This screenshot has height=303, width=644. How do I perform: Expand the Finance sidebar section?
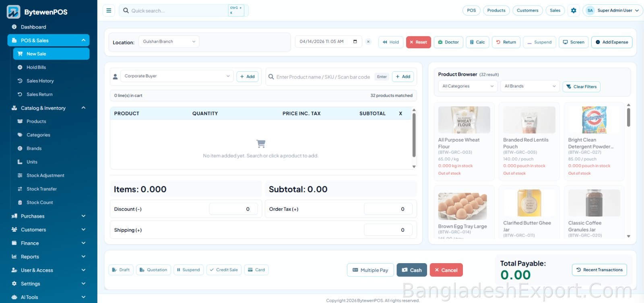(48, 243)
